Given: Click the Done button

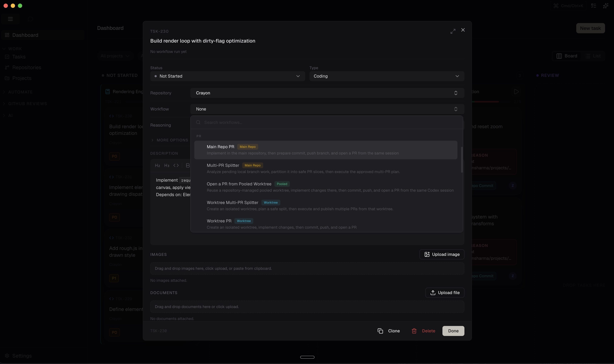Looking at the screenshot, I should (x=453, y=331).
